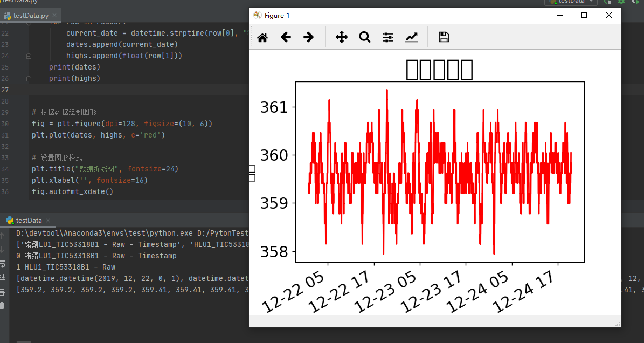The width and height of the screenshot is (644, 343).
Task: Switch to the testData.py editor tab
Action: (30, 16)
